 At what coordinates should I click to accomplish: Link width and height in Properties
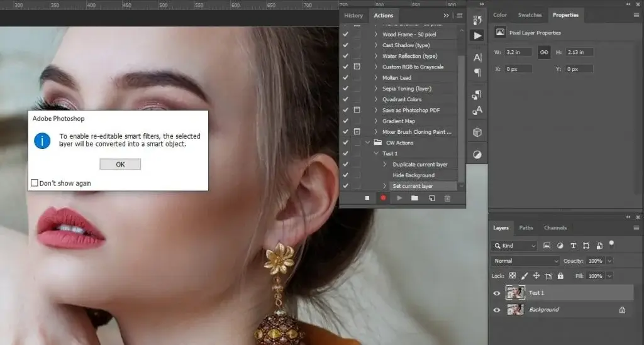544,52
